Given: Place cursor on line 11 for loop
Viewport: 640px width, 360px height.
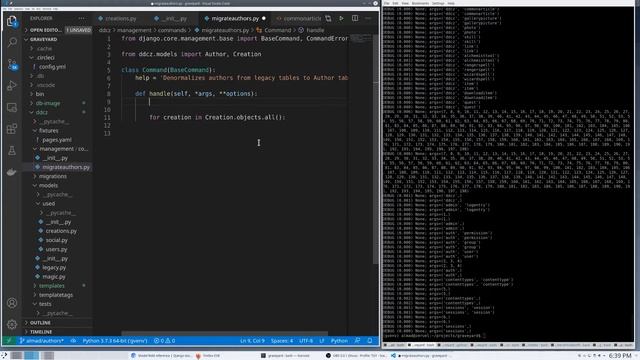Looking at the screenshot, I should coord(217,118).
